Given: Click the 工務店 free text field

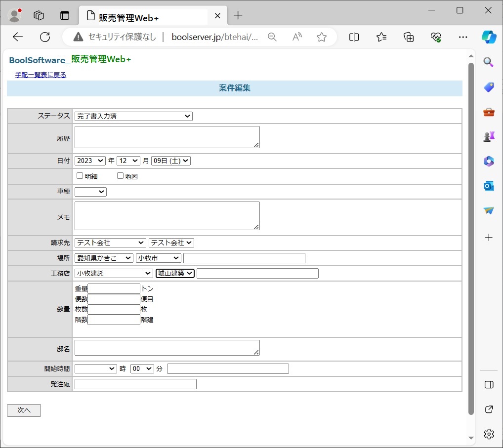Looking at the screenshot, I should tap(257, 273).
